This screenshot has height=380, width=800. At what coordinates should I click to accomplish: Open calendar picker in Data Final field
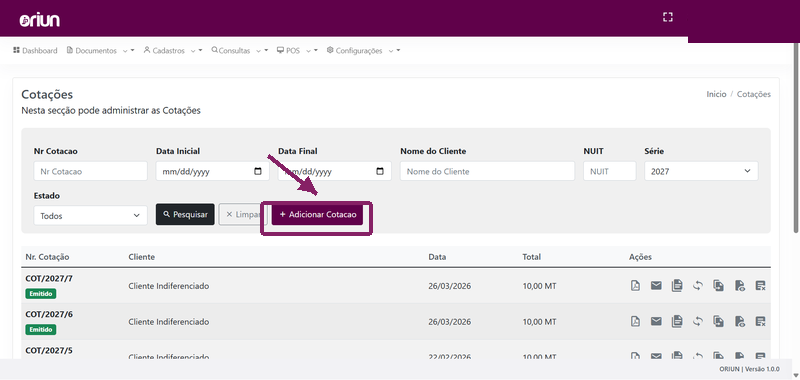[x=380, y=171]
